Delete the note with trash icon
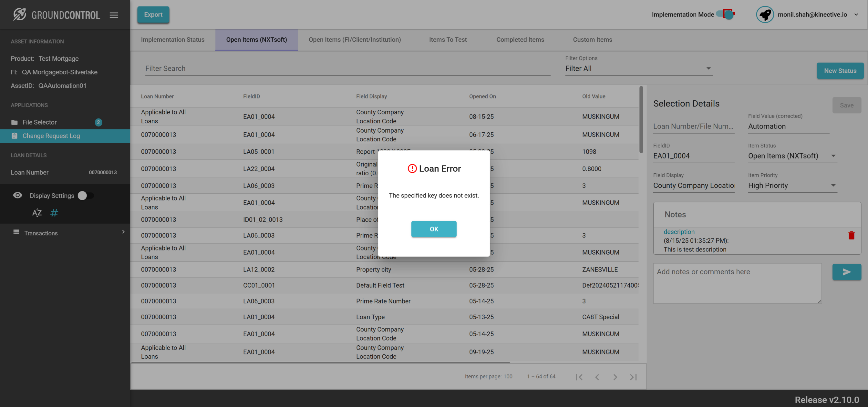868x407 pixels. pos(851,235)
